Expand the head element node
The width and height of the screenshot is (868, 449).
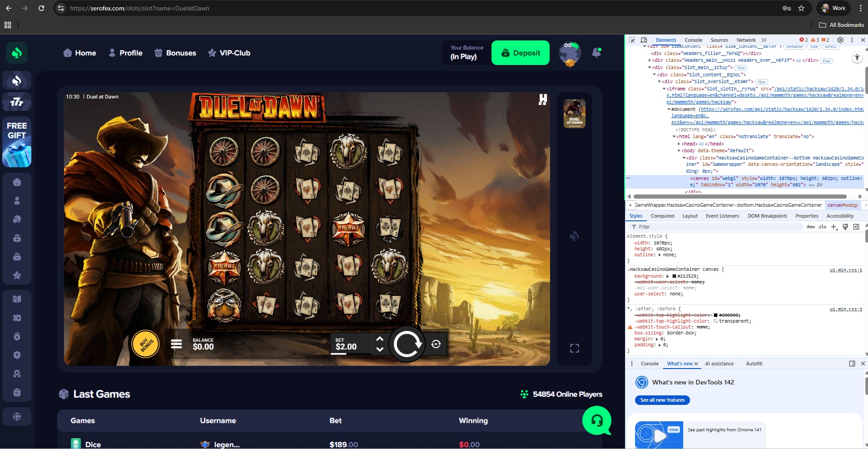click(x=679, y=144)
